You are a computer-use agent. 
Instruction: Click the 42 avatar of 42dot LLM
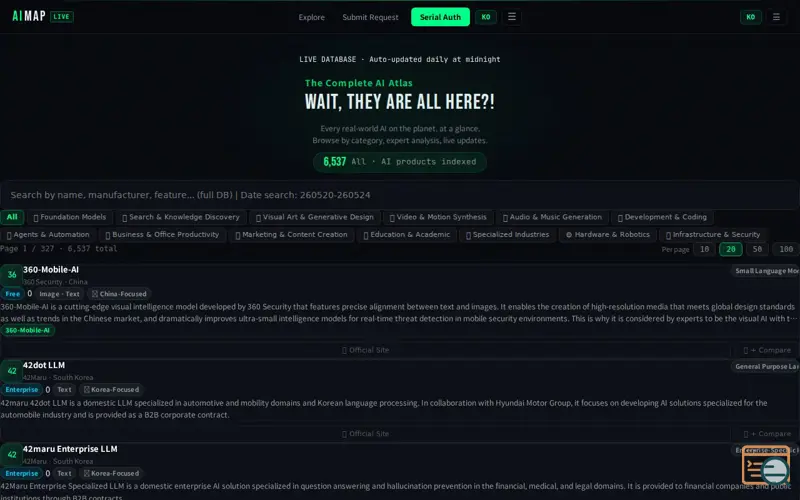[x=11, y=371]
